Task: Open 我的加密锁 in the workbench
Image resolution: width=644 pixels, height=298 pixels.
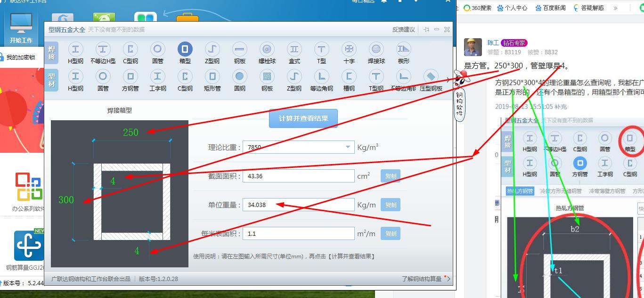Action: pos(20,58)
